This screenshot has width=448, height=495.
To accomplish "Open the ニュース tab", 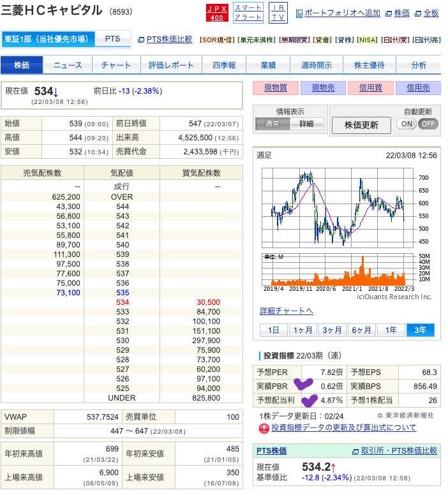I will point(68,65).
